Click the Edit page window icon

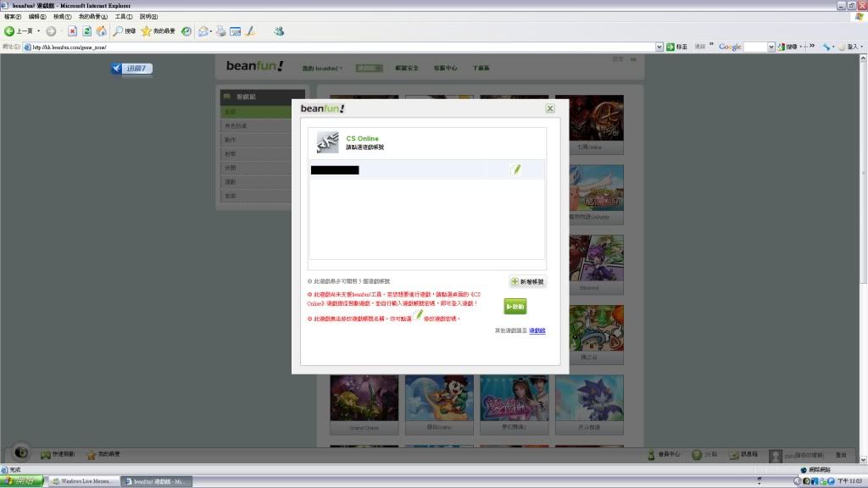[x=236, y=31]
